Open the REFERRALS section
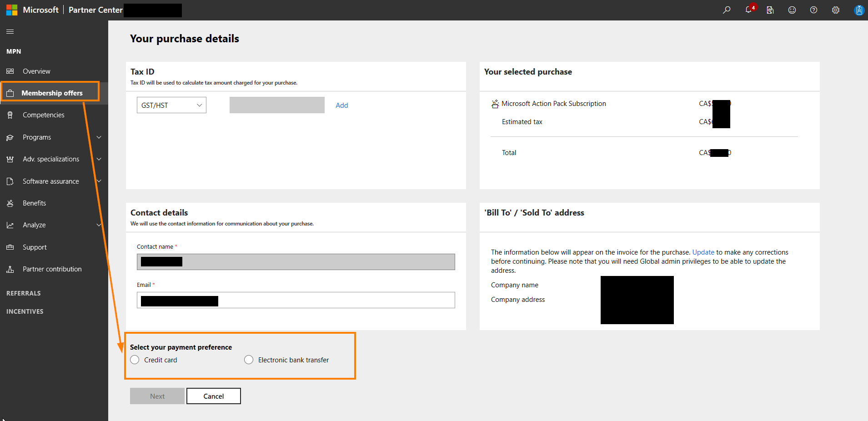 (x=24, y=293)
